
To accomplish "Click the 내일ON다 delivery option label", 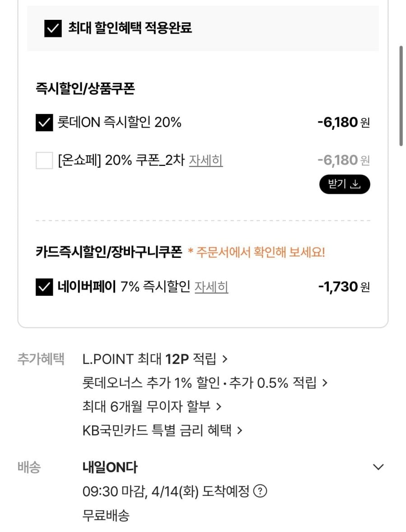I will coord(110,468).
